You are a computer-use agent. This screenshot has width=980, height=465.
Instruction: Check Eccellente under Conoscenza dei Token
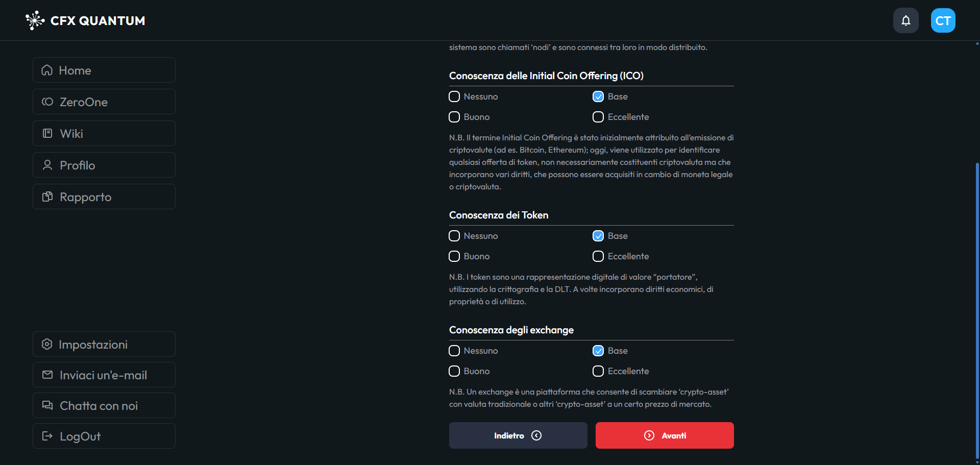[598, 256]
